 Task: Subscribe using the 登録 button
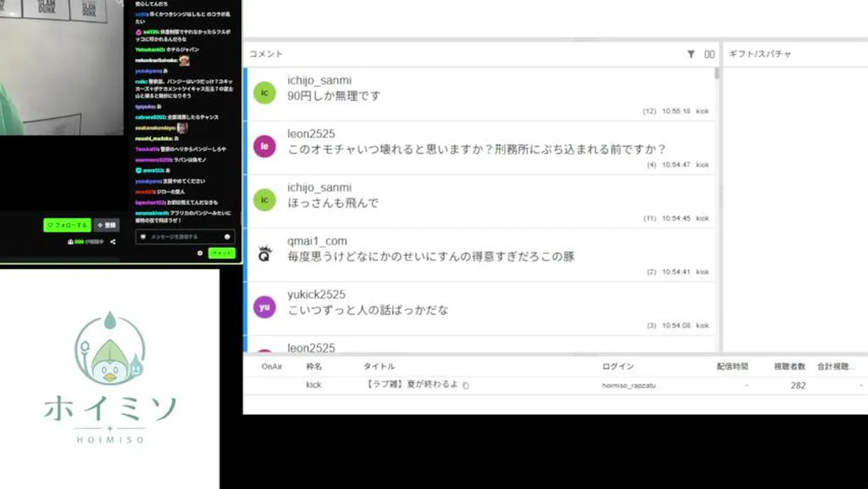tap(107, 225)
